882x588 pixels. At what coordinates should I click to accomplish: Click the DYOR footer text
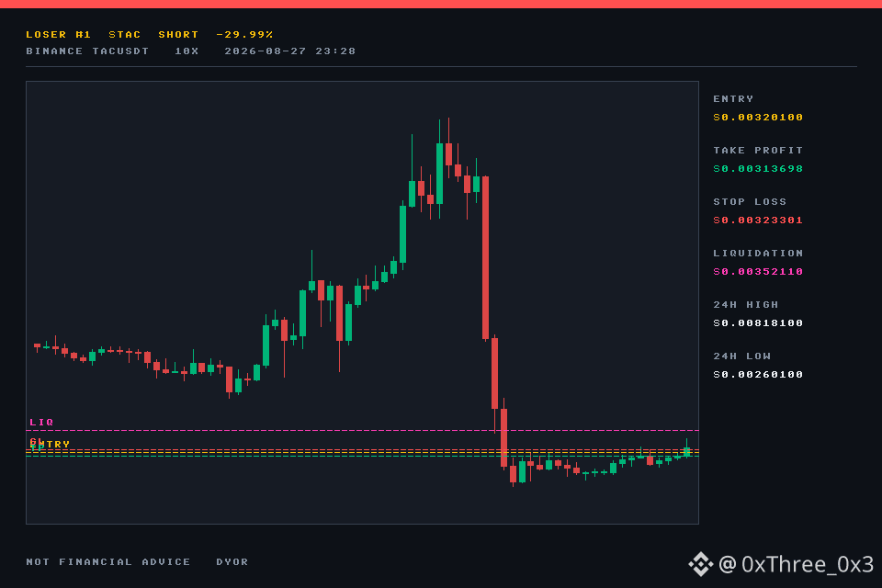[232, 562]
